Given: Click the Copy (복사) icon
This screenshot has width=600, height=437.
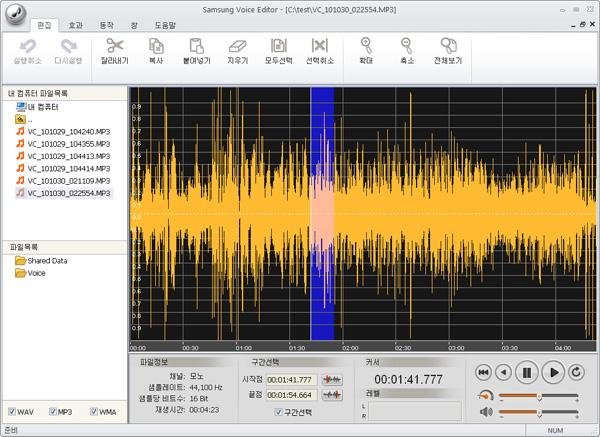Looking at the screenshot, I should (x=156, y=46).
